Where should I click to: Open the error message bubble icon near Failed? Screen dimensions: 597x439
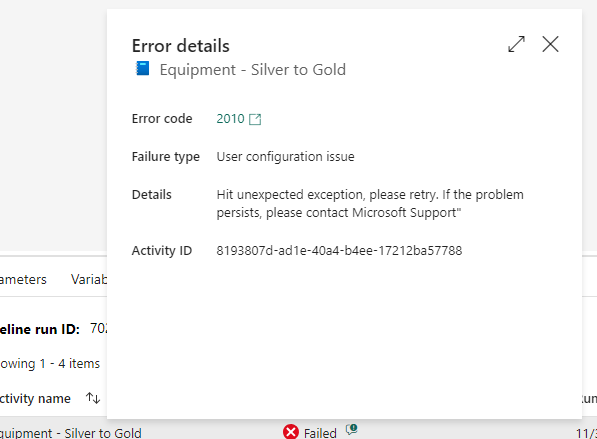point(351,429)
